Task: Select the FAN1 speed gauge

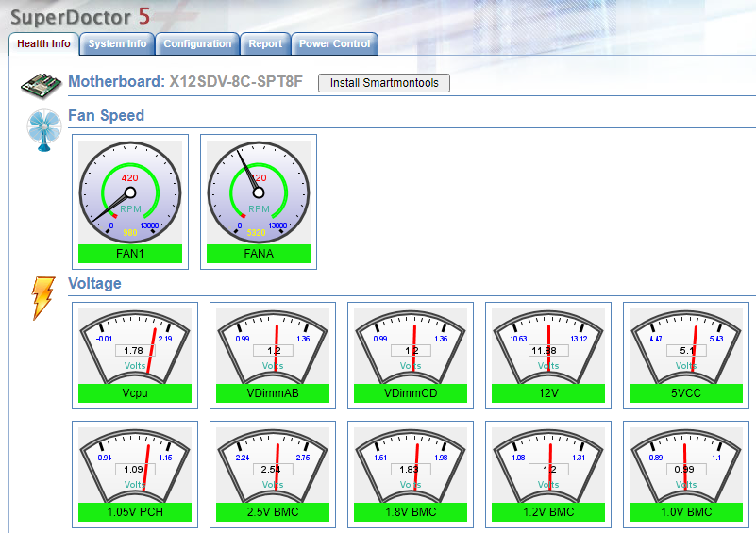Action: pyautogui.click(x=130, y=192)
